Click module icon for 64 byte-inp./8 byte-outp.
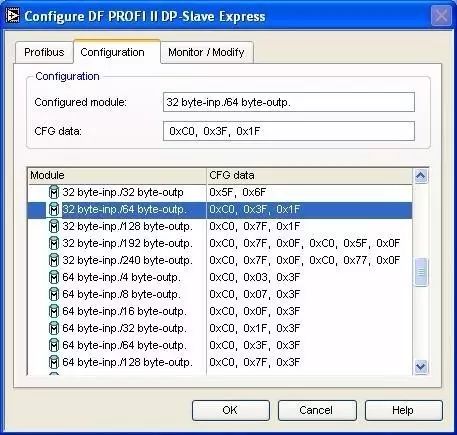457x435 pixels. (54, 294)
